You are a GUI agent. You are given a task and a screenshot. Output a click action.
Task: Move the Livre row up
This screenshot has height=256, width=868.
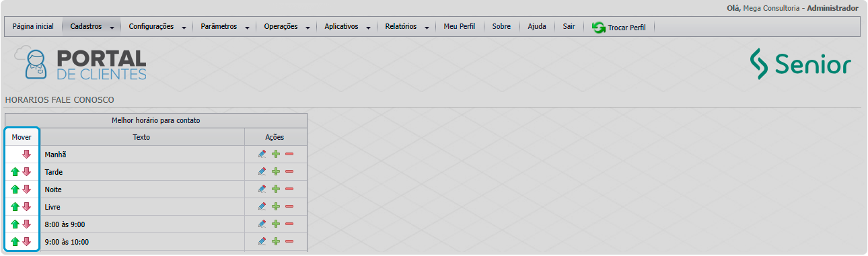click(15, 206)
